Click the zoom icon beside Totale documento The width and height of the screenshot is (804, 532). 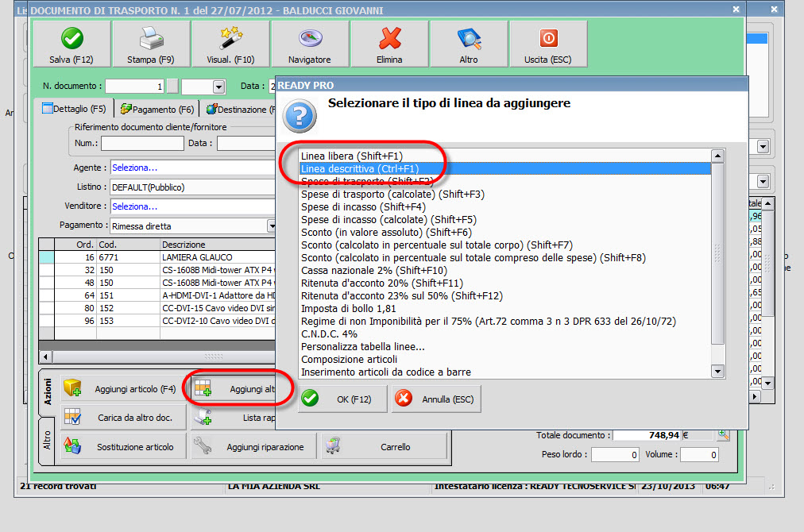tap(724, 434)
